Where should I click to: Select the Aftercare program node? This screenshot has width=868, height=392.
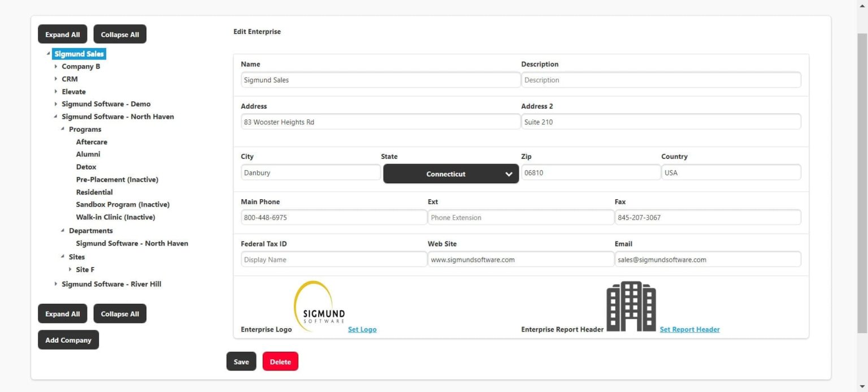click(92, 141)
